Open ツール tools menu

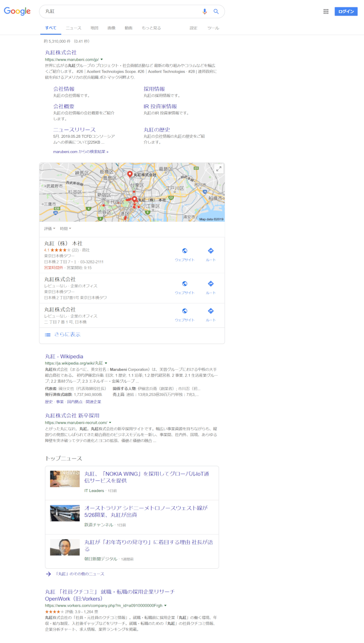pos(213,28)
